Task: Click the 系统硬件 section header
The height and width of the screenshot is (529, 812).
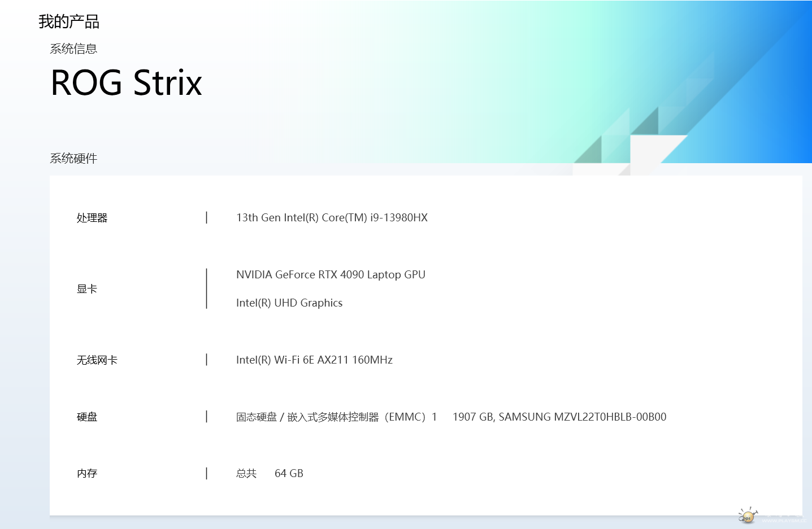Action: click(x=73, y=159)
